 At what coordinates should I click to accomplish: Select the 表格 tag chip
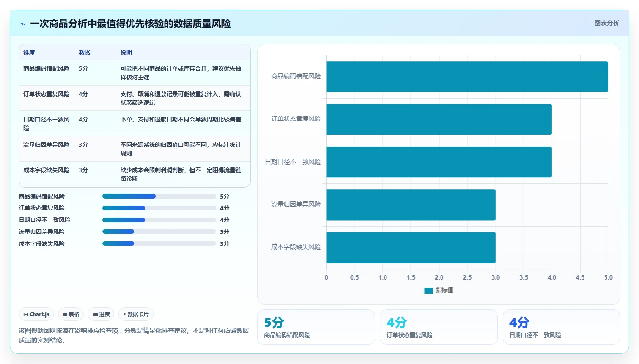click(x=71, y=314)
